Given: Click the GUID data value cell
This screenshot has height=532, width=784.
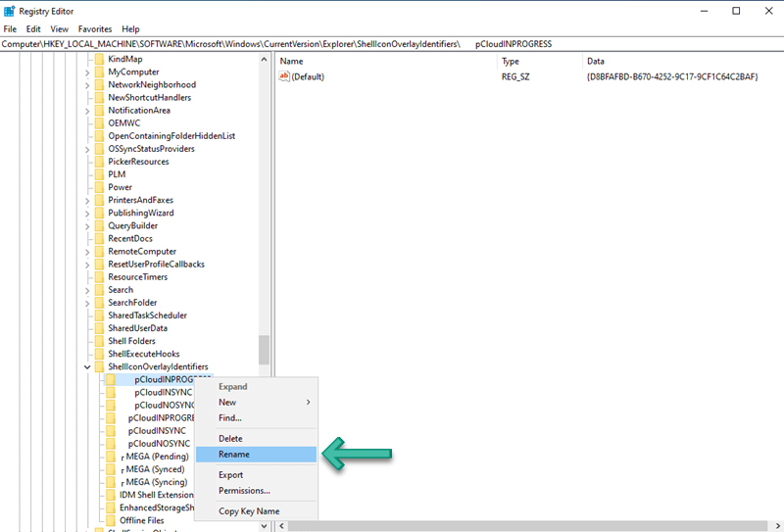Looking at the screenshot, I should (672, 77).
